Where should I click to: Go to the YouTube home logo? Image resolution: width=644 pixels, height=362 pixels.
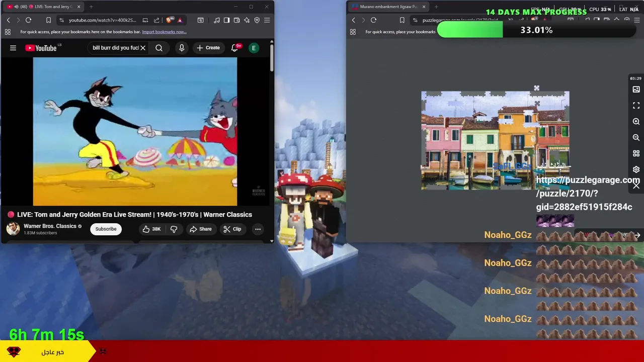click(x=41, y=48)
